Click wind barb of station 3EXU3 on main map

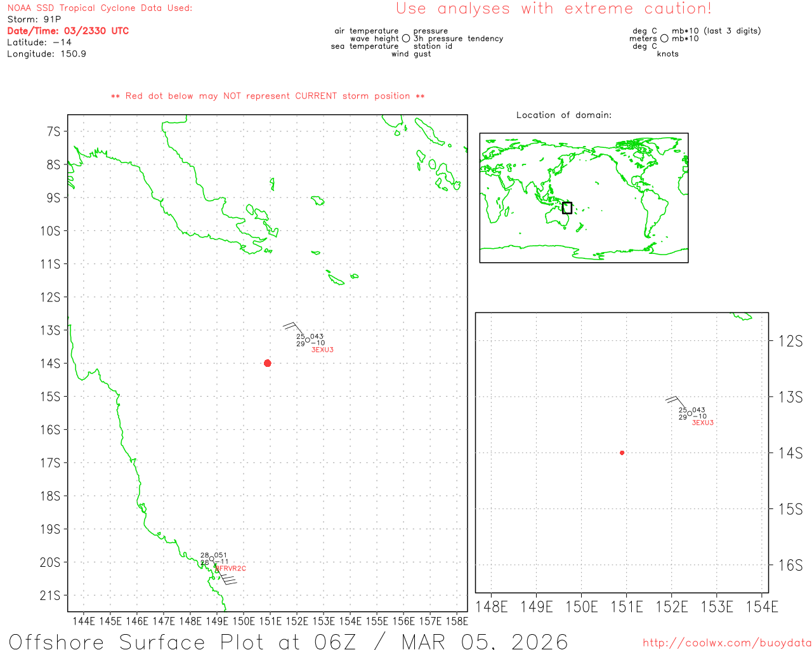pos(292,328)
